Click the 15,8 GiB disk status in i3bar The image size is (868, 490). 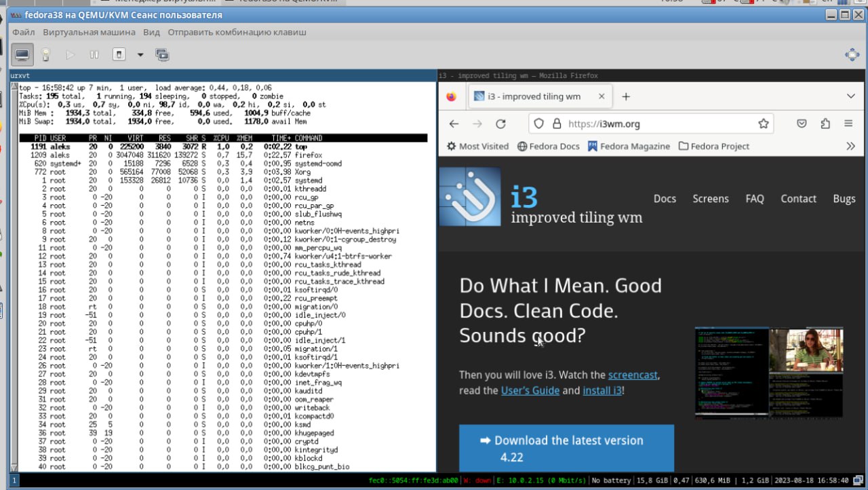651,480
